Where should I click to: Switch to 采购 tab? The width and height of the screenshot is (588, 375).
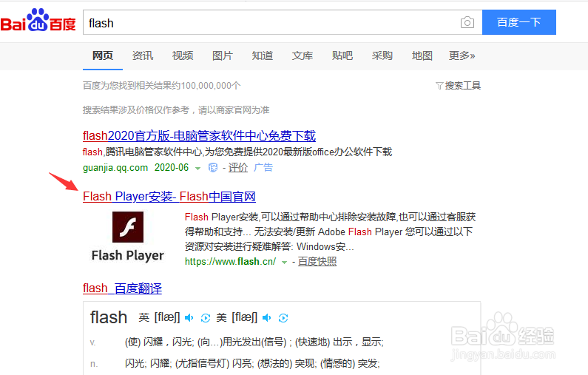(382, 55)
